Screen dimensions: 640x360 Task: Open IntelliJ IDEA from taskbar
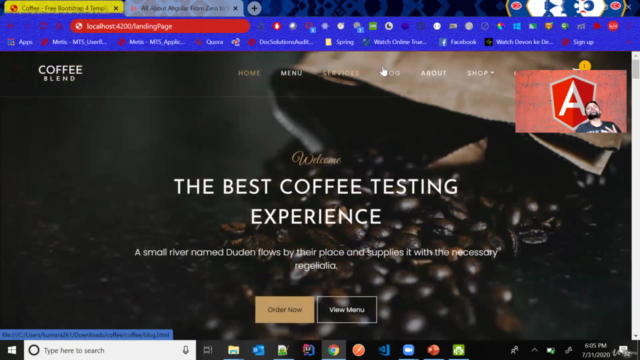(309, 350)
